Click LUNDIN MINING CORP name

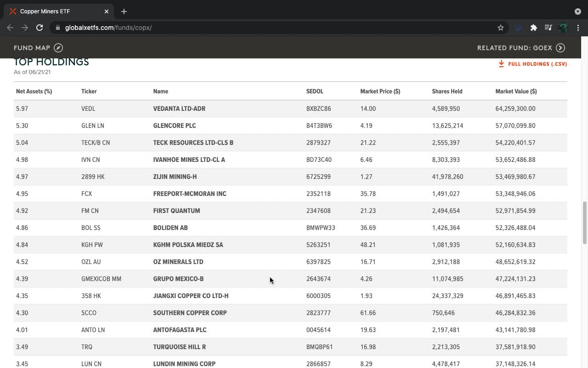184,364
